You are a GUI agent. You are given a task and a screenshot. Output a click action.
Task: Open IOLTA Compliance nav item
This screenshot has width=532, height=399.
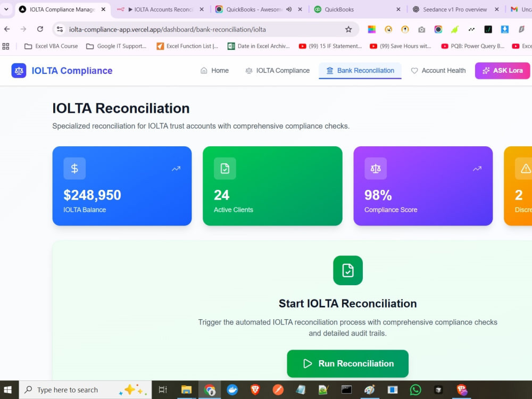(x=278, y=71)
